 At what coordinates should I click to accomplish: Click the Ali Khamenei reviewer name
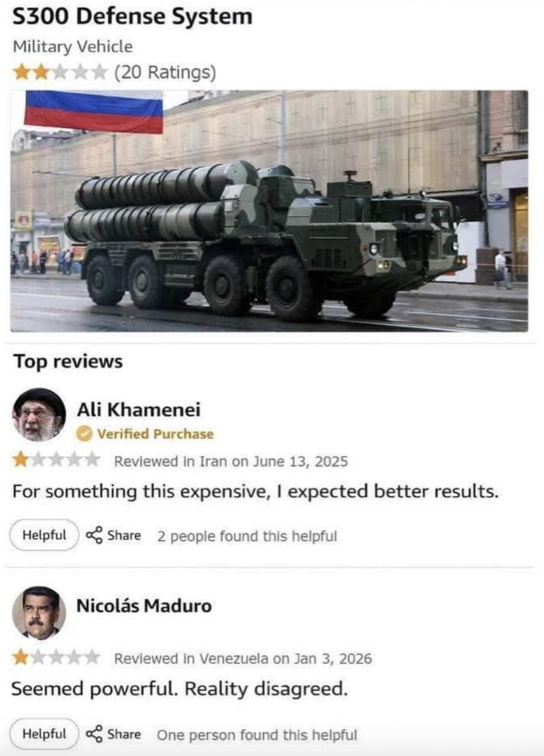139,410
